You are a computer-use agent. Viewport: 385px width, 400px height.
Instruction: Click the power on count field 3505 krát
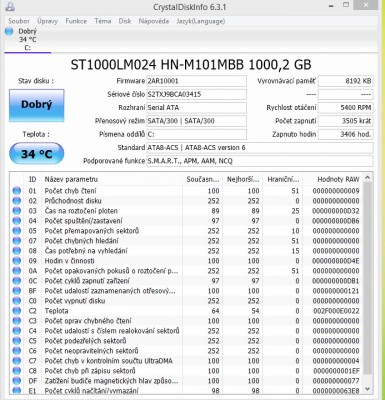pyautogui.click(x=346, y=121)
